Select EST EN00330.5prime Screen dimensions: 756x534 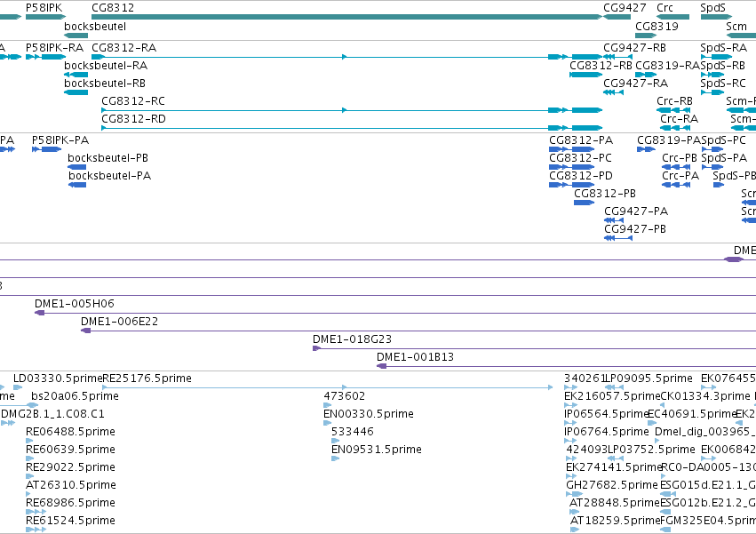click(x=369, y=414)
